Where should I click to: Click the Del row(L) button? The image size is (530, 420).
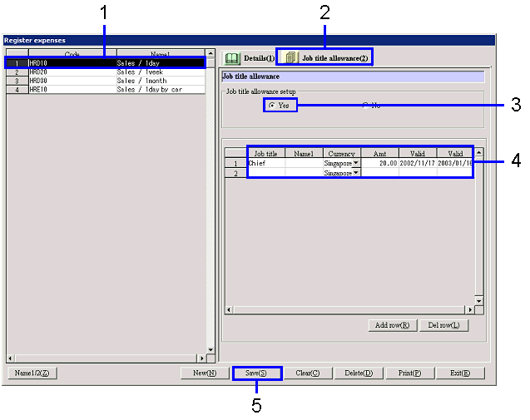pyautogui.click(x=443, y=325)
